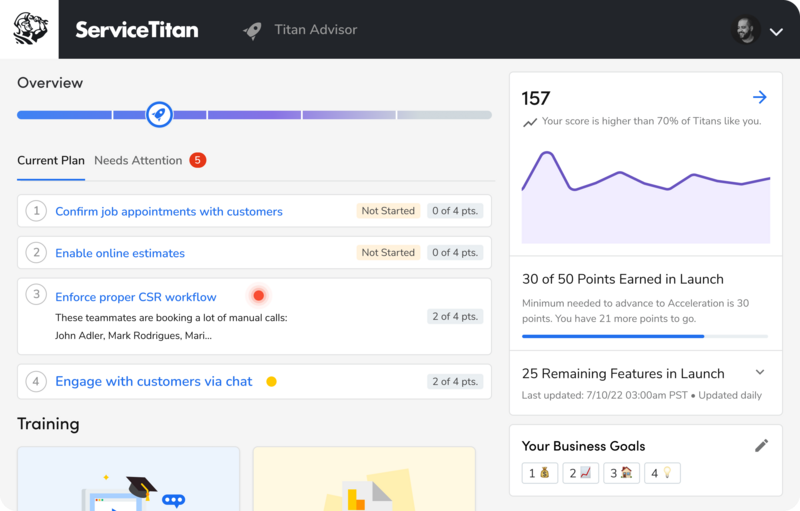Image resolution: width=800 pixels, height=511 pixels.
Task: Click the Overview heading
Action: click(50, 83)
